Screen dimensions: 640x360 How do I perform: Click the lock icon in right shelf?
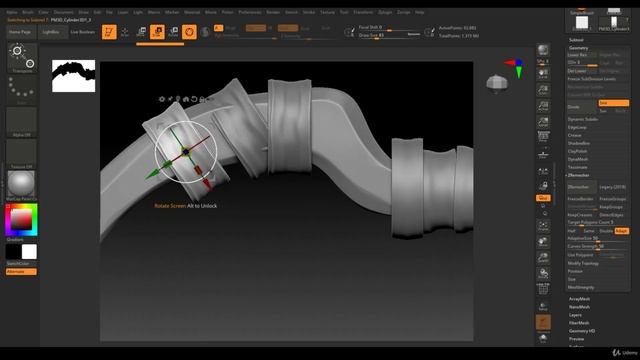tap(543, 186)
